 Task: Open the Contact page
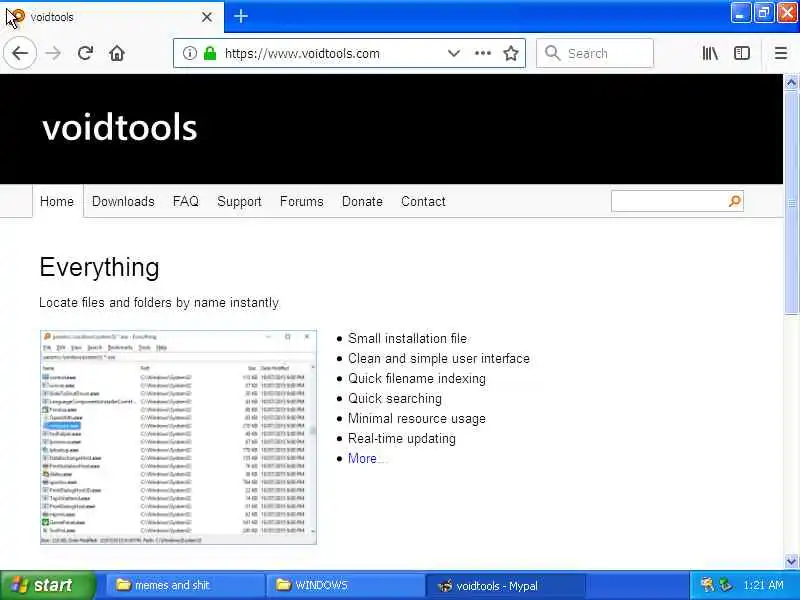tap(423, 202)
